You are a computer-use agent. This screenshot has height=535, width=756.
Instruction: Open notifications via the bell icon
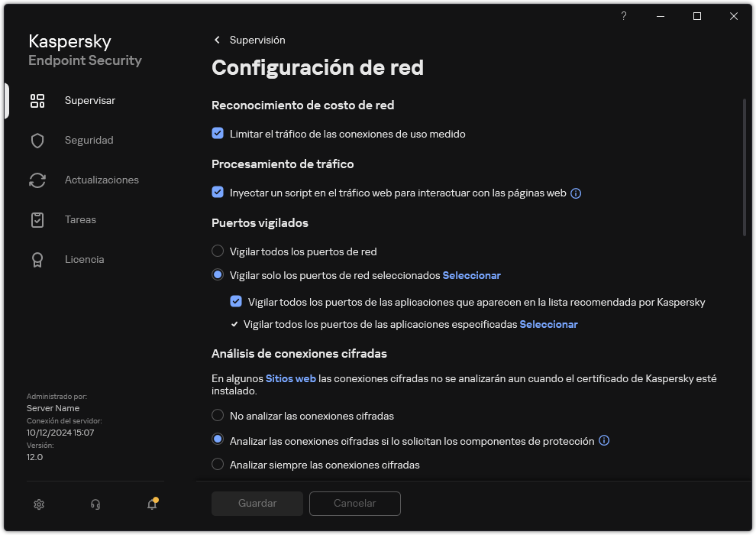151,505
